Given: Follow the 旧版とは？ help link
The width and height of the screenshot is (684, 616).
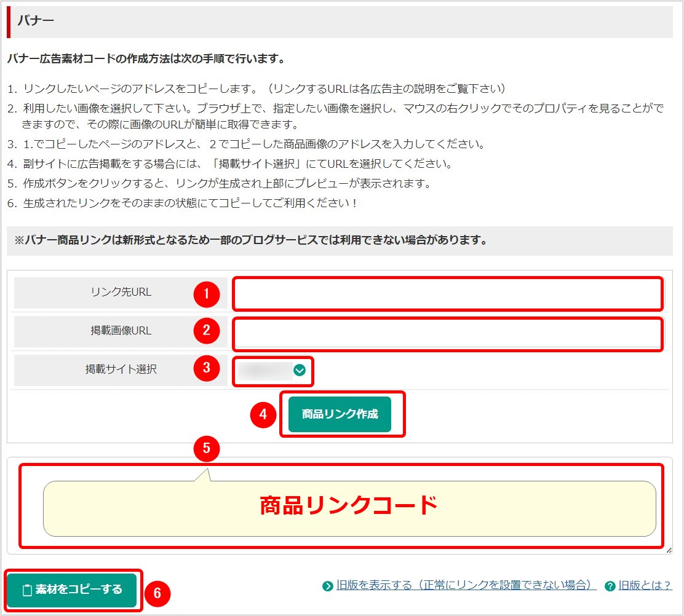Looking at the screenshot, I should 645,585.
